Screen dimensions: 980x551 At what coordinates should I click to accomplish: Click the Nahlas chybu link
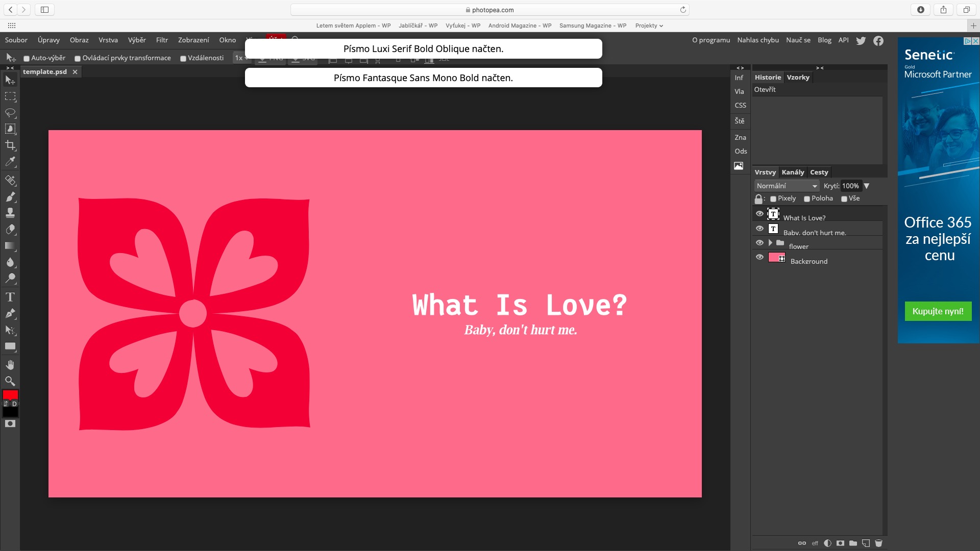pos(757,40)
